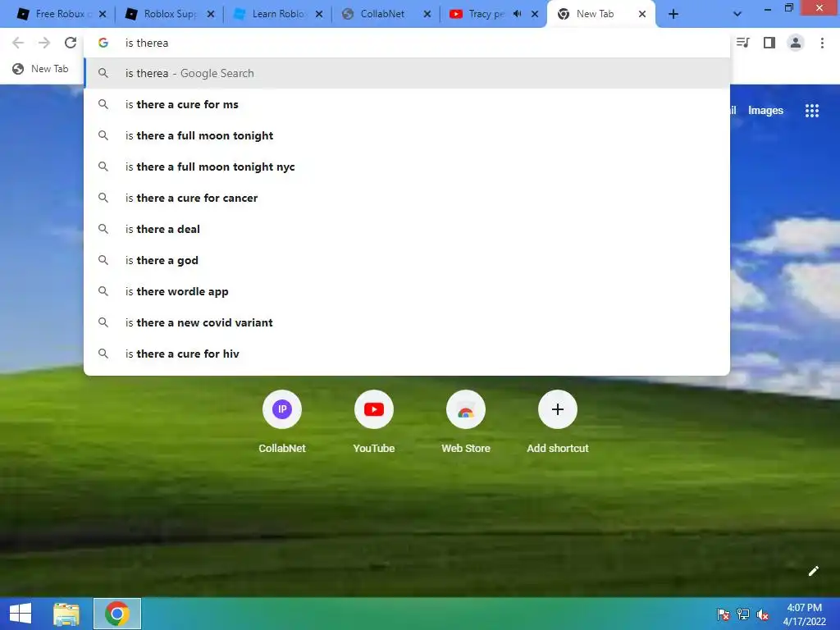Close the active New Tab tab

pyautogui.click(x=641, y=14)
